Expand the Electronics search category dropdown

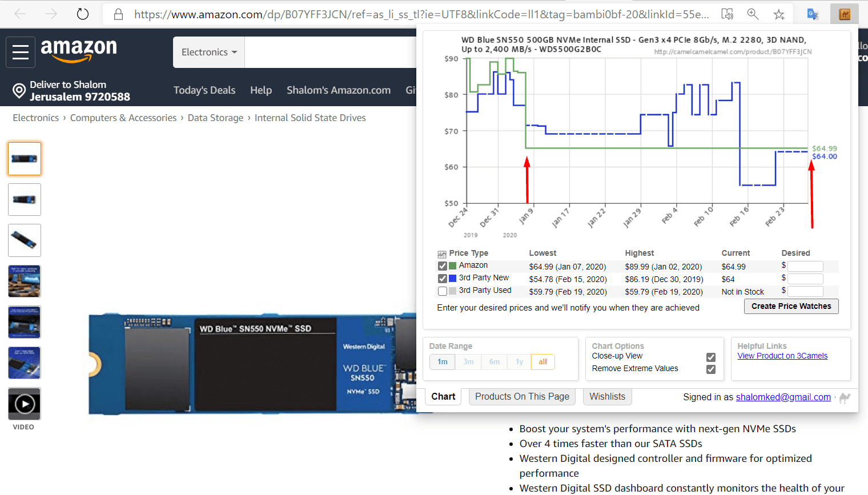point(209,52)
